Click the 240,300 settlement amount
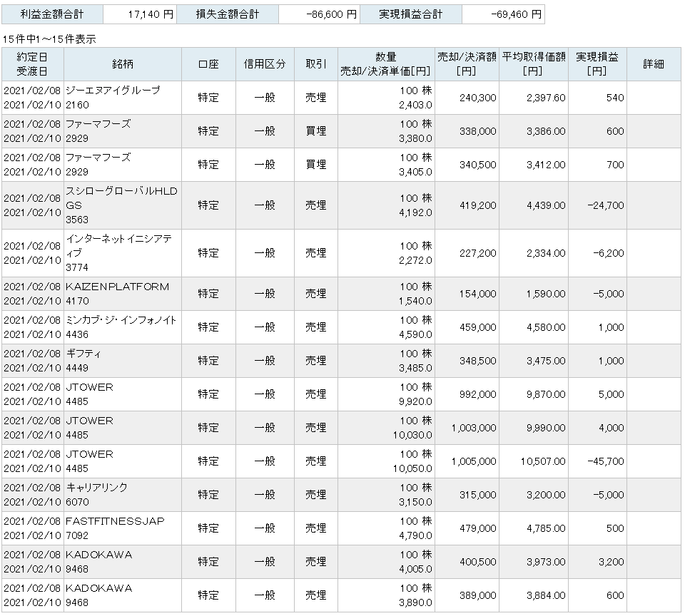Screen dimensions: 685x616 477,98
